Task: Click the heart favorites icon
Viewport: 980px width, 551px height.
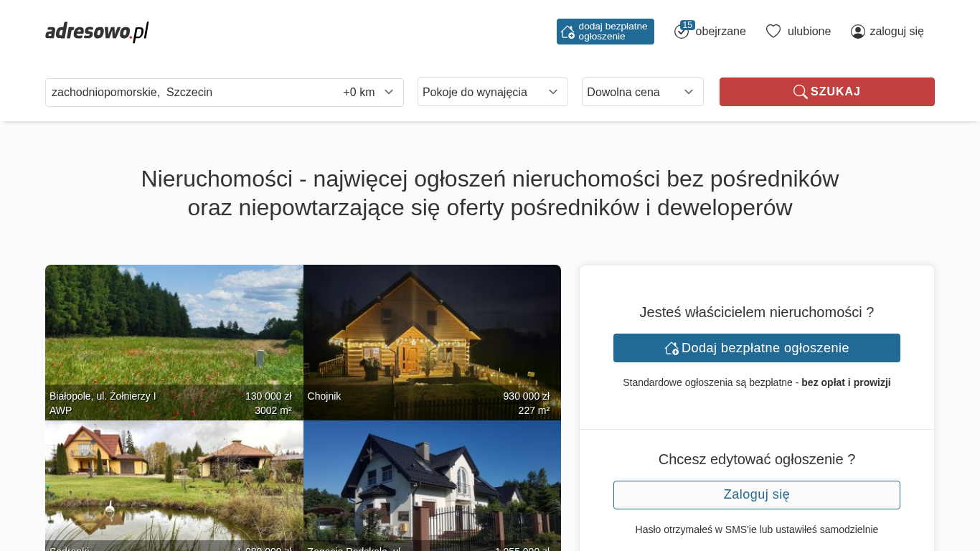Action: (x=773, y=32)
